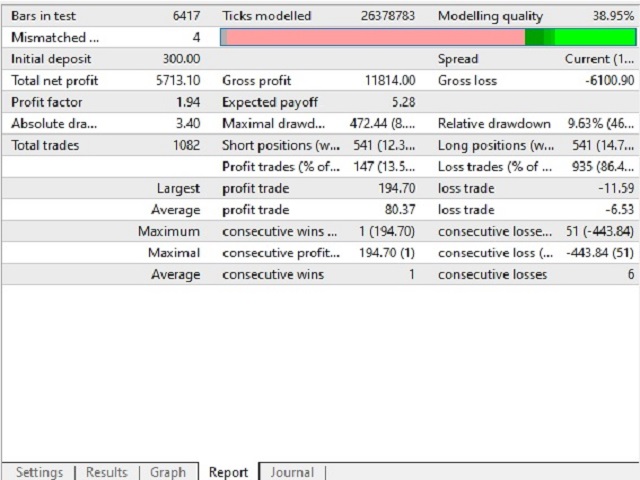Select the Gross profit label
The width and height of the screenshot is (640, 480).
pos(257,80)
